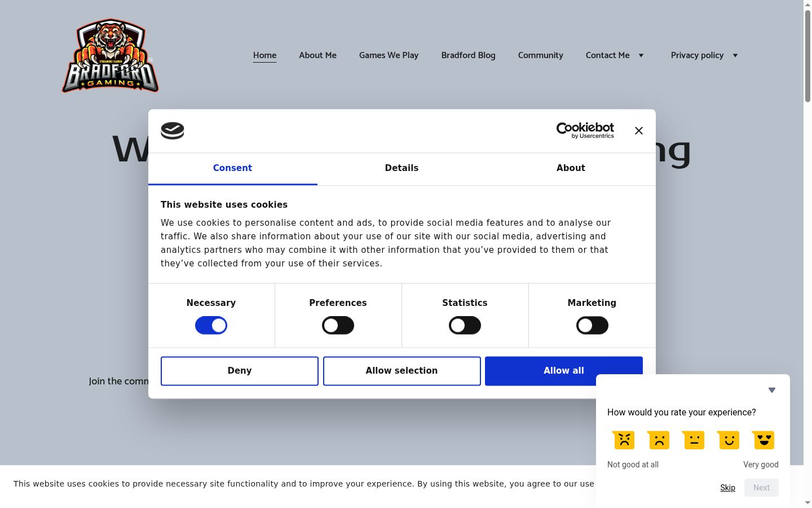Image resolution: width=812 pixels, height=508 pixels.
Task: Click the Preferences category label
Action: tap(338, 303)
